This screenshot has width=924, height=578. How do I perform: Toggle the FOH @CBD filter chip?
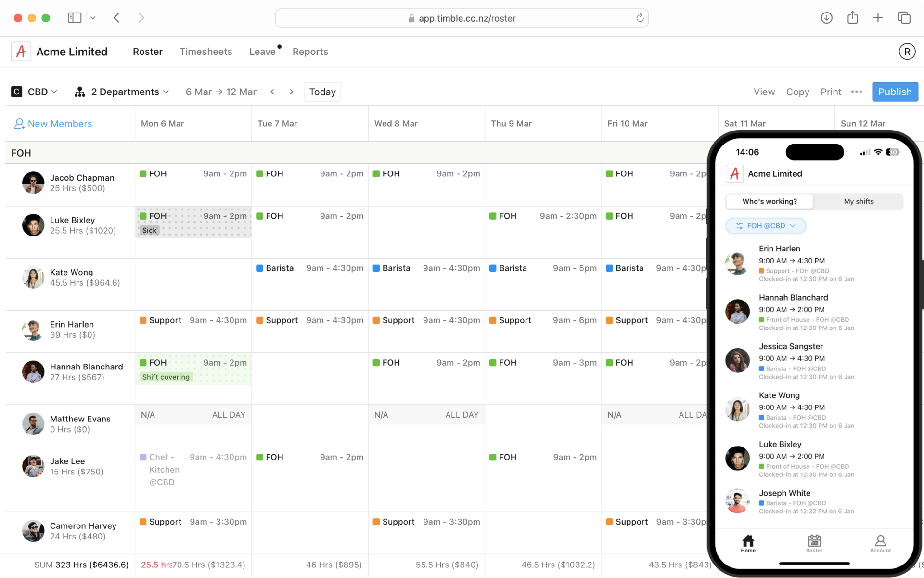[x=766, y=225]
